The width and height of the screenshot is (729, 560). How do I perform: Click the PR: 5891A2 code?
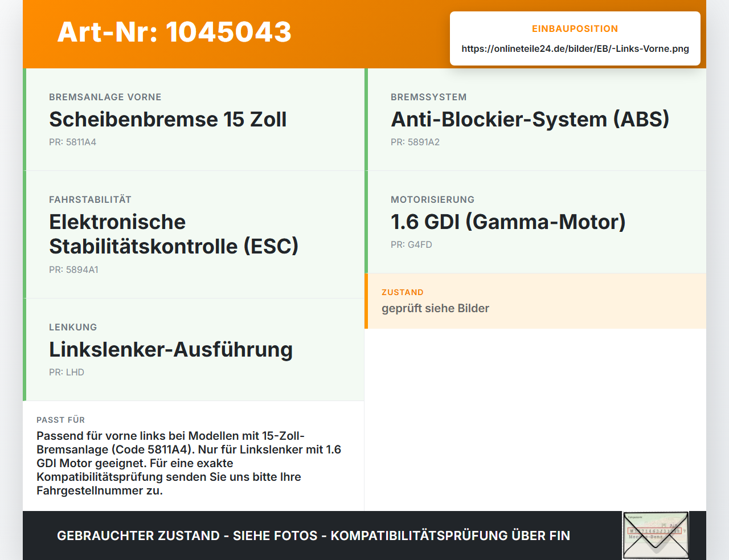tap(415, 142)
